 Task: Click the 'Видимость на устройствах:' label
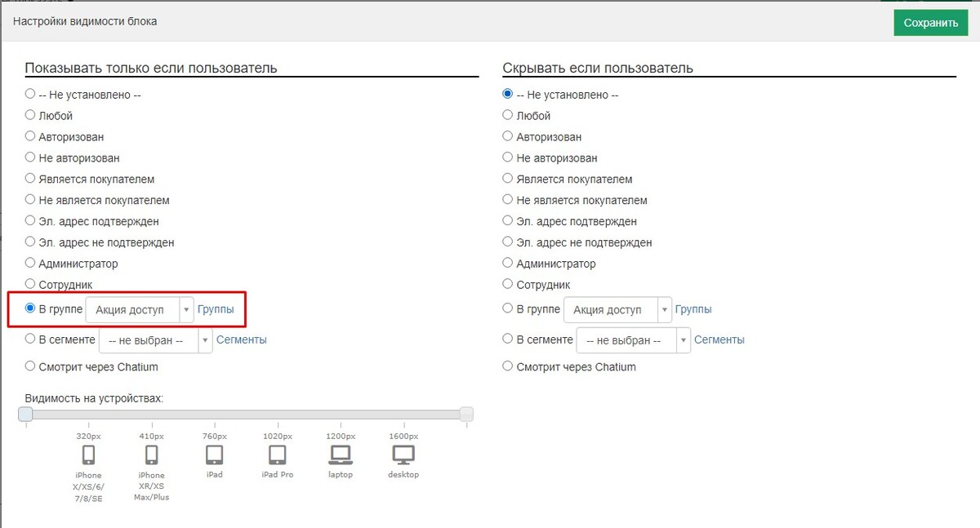tap(94, 398)
